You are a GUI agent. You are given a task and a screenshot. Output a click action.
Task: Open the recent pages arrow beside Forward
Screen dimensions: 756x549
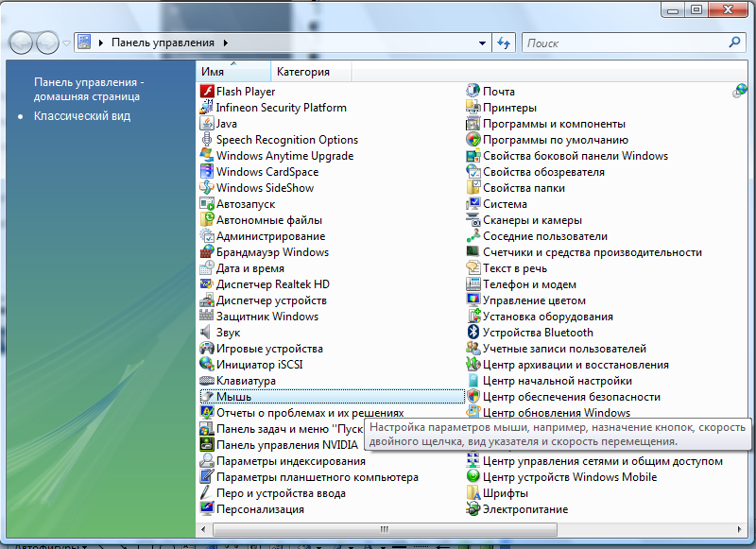[66, 43]
